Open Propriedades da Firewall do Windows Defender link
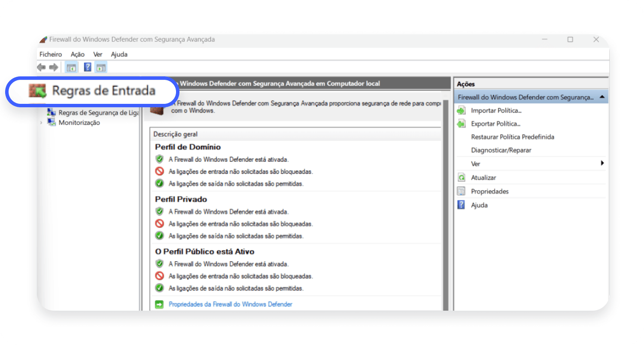 231,304
